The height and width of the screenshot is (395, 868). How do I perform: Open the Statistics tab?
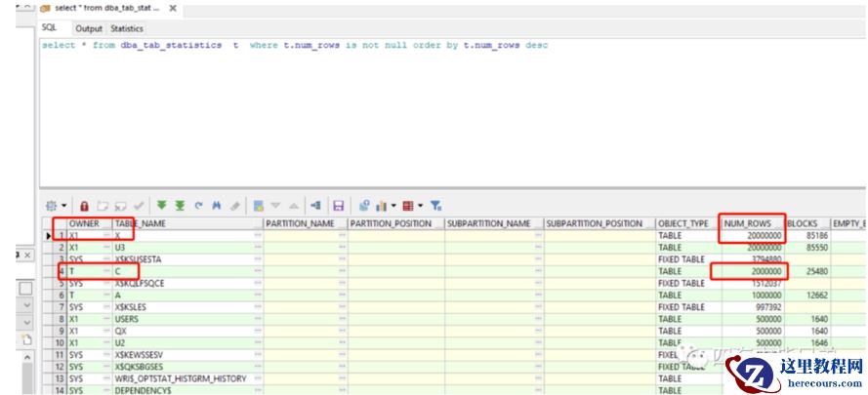click(127, 28)
